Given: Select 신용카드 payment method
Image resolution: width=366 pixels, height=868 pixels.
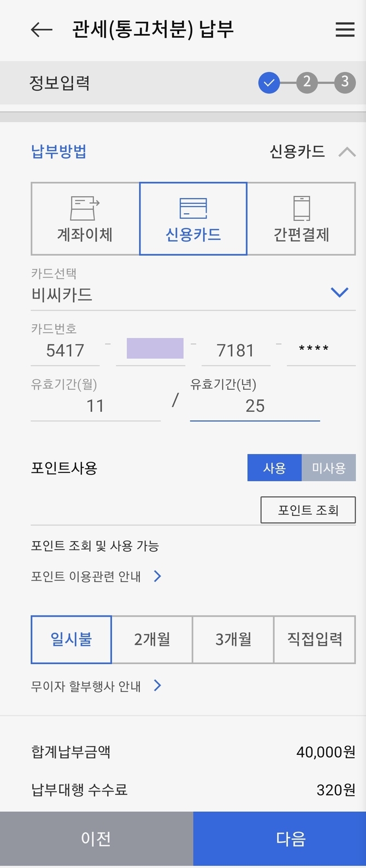Looking at the screenshot, I should point(193,219).
